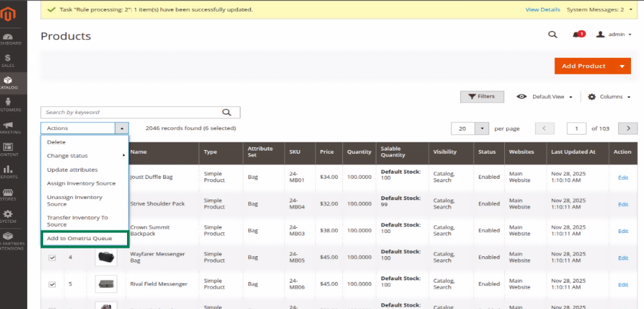The image size is (644, 309).
Task: Click the current page number field
Action: [x=577, y=129]
